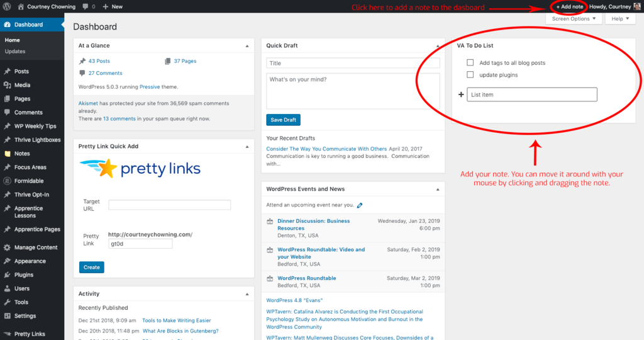Viewport: 644px width, 340px height.
Task: Open the Pressive theme link
Action: pyautogui.click(x=150, y=87)
